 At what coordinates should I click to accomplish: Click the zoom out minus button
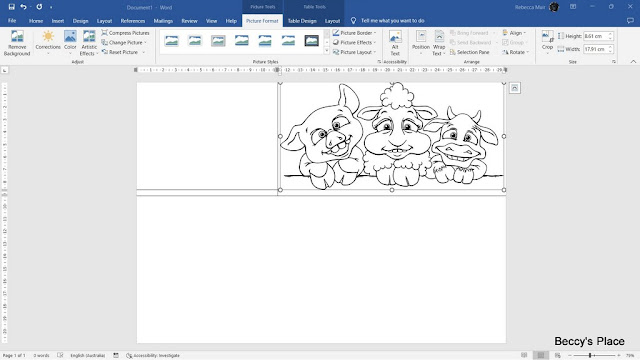coord(570,356)
